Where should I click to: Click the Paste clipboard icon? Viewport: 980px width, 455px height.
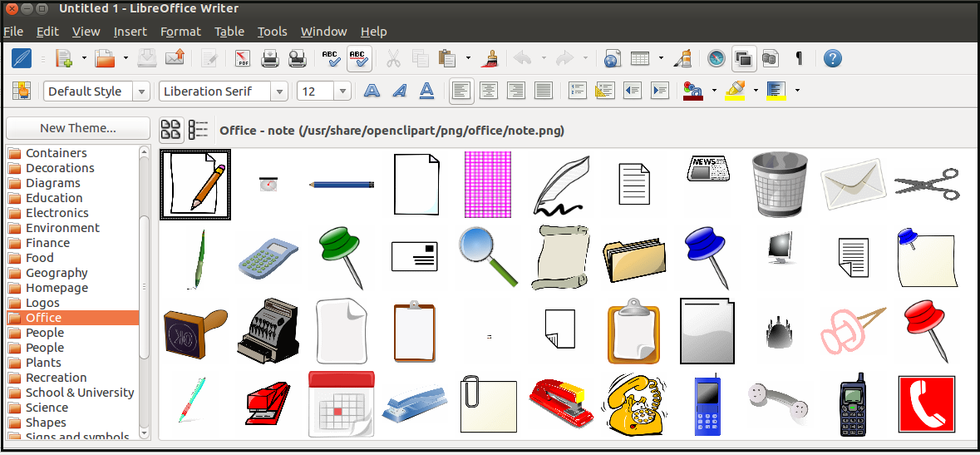click(x=447, y=59)
